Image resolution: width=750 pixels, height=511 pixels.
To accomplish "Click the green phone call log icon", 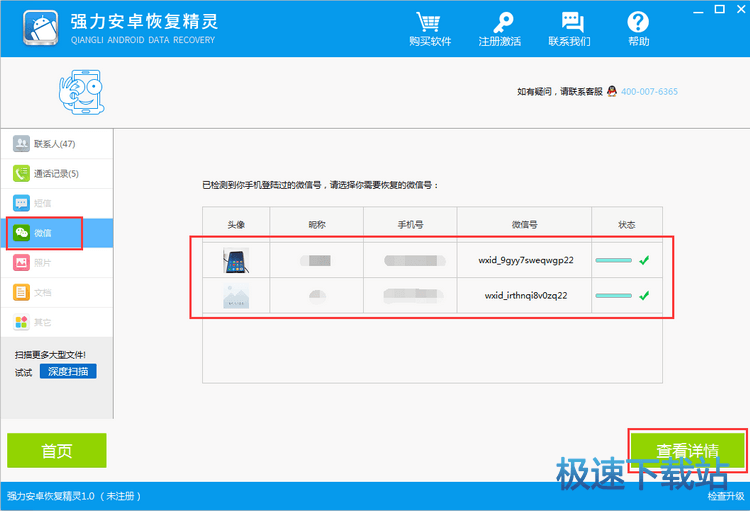I will [21, 173].
